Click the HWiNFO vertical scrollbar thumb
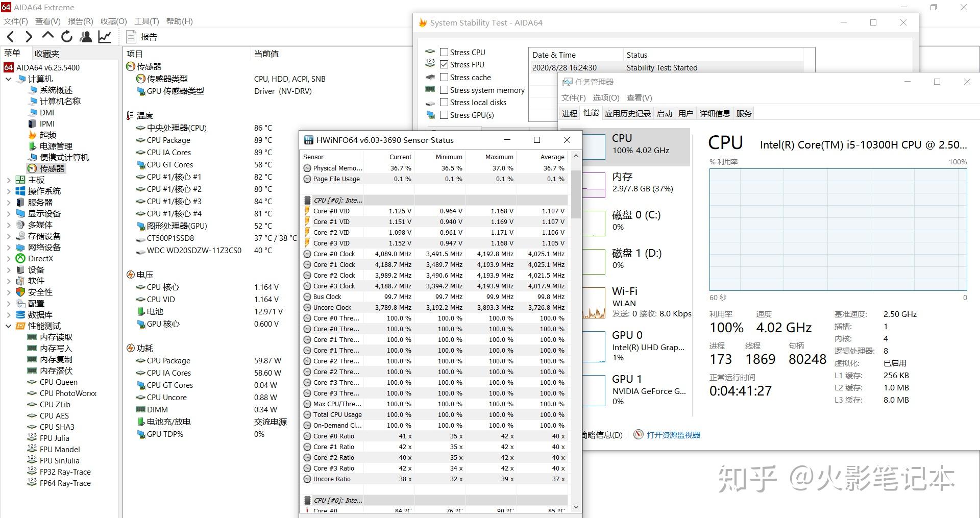The image size is (980, 518). click(576, 194)
